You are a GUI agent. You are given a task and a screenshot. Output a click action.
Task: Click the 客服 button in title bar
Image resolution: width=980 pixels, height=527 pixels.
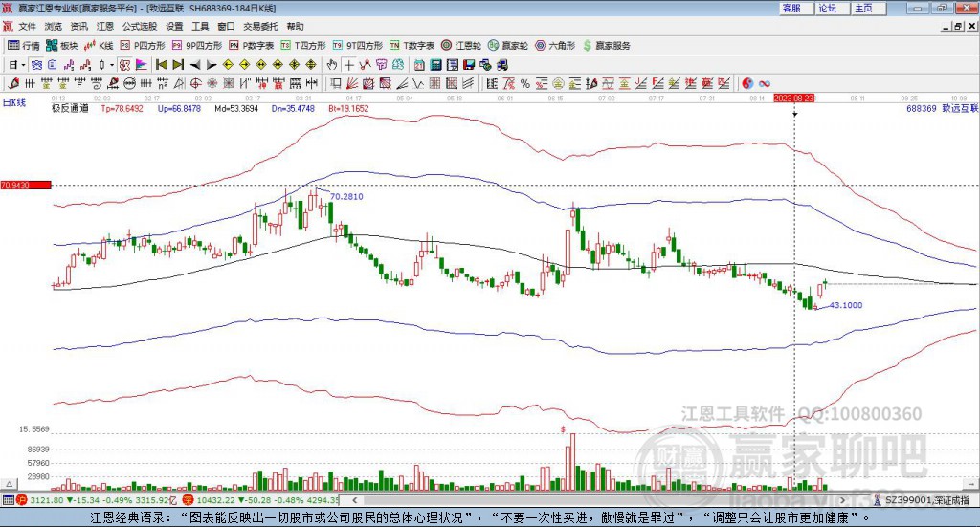pyautogui.click(x=795, y=8)
